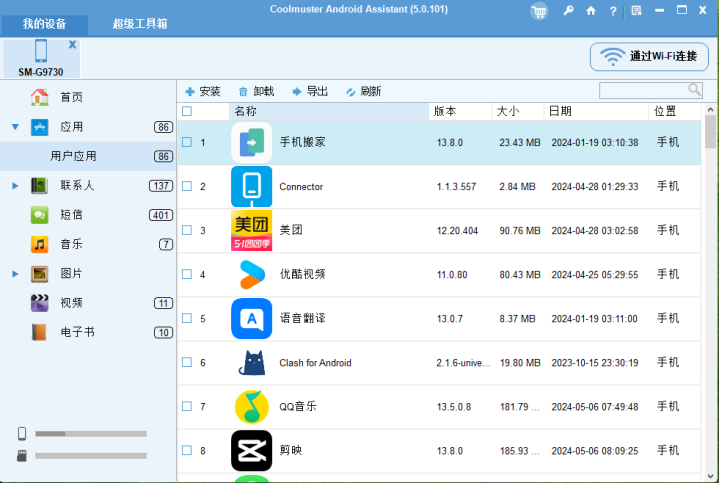Open the help question mark icon
The height and width of the screenshot is (483, 719).
613,11
